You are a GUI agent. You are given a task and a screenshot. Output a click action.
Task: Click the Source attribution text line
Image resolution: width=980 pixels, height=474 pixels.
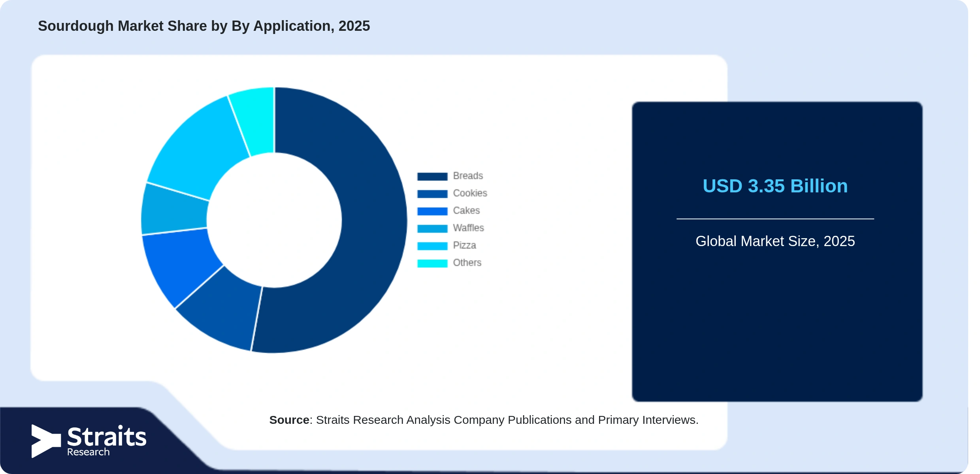(x=484, y=419)
